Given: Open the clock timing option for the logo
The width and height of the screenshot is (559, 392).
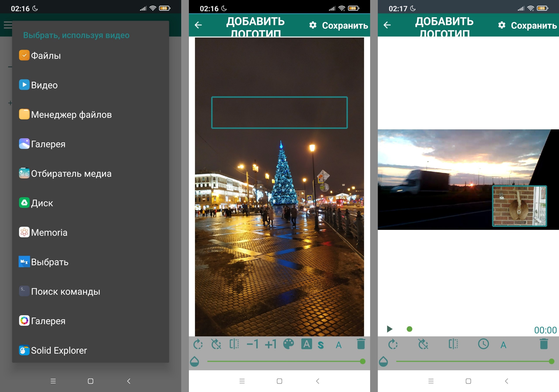Looking at the screenshot, I should click(483, 344).
